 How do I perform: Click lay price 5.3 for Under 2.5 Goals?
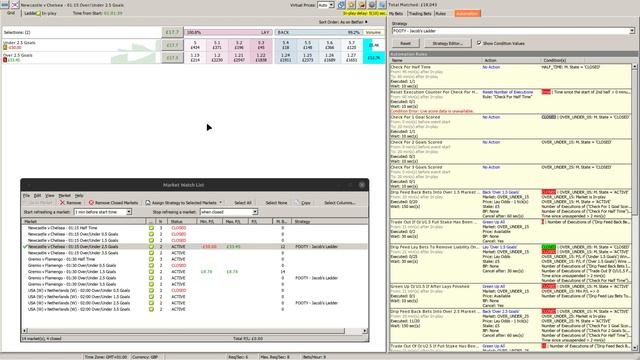pyautogui.click(x=261, y=45)
